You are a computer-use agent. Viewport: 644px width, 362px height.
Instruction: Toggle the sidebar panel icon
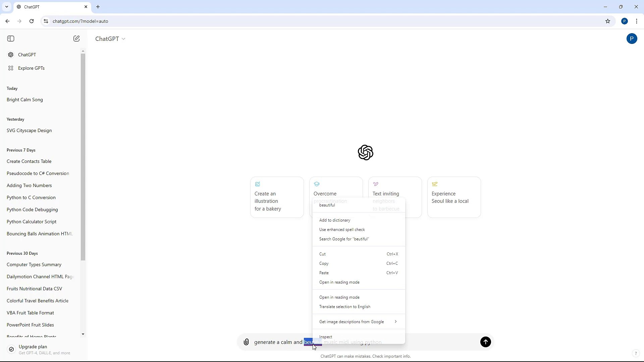pos(11,39)
